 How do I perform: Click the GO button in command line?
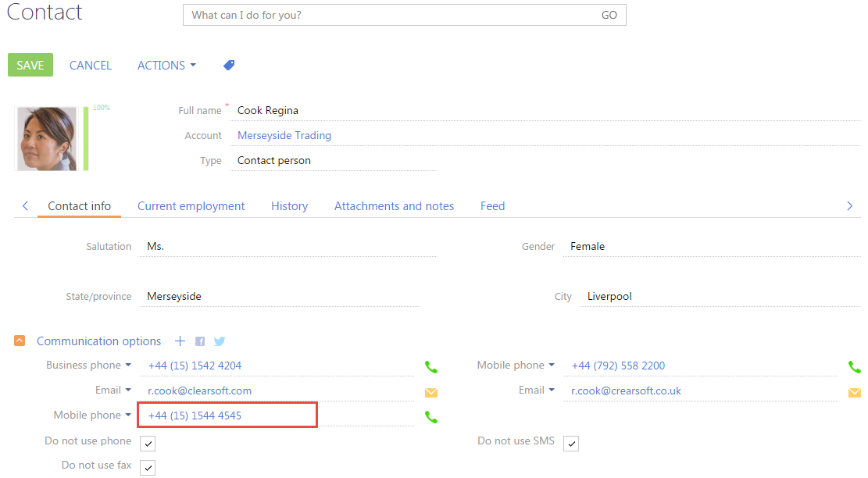[609, 15]
